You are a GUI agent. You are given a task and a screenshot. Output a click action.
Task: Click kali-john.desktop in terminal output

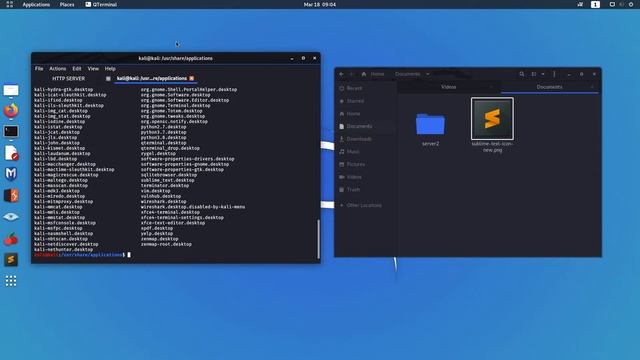pyautogui.click(x=57, y=143)
